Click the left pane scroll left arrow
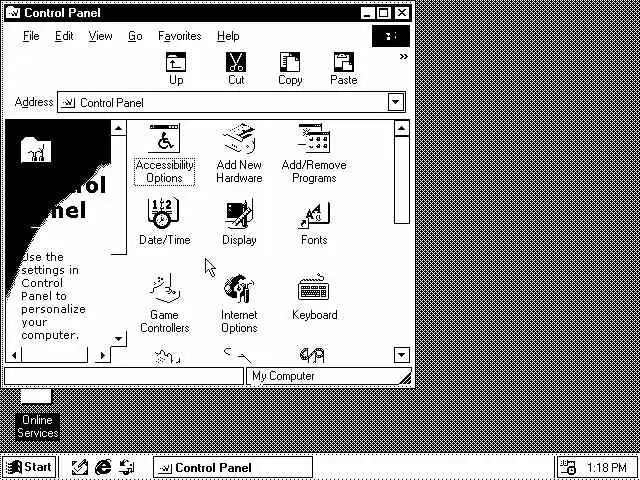 (13, 355)
